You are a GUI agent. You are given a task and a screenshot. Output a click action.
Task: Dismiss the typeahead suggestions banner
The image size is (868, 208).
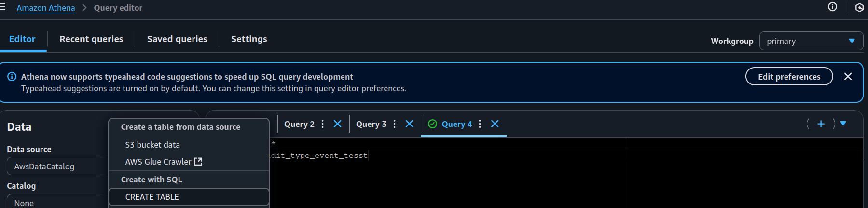pyautogui.click(x=848, y=77)
